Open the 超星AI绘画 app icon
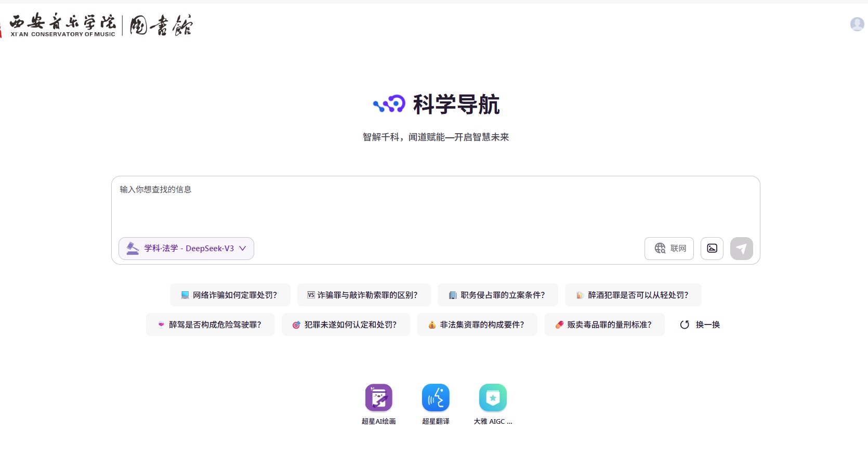Viewport: 868px width, 468px height. point(378,398)
